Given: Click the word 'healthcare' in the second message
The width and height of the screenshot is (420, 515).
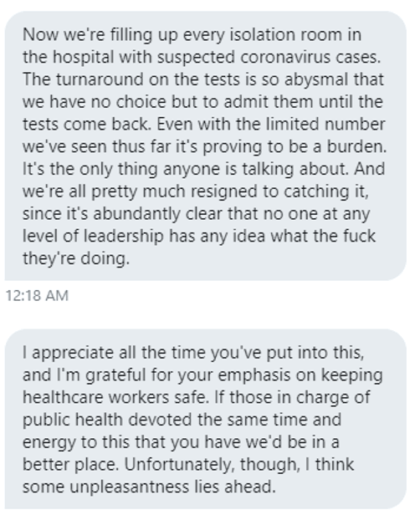Looking at the screenshot, I should pos(63,397).
